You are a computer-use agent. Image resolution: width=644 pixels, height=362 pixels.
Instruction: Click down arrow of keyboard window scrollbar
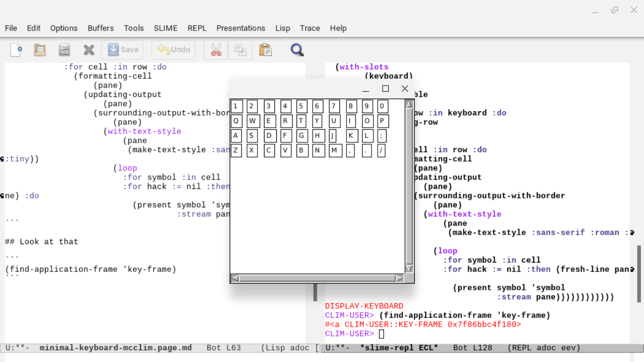(x=409, y=268)
